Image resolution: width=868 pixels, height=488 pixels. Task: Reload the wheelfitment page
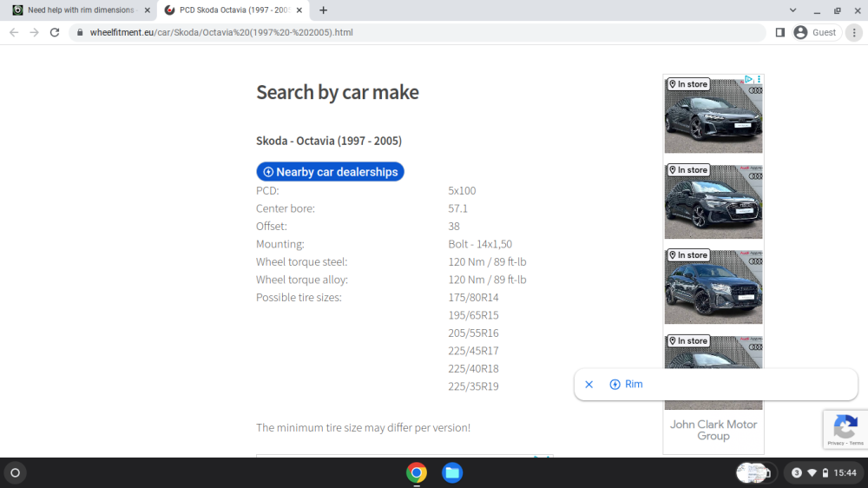[54, 33]
